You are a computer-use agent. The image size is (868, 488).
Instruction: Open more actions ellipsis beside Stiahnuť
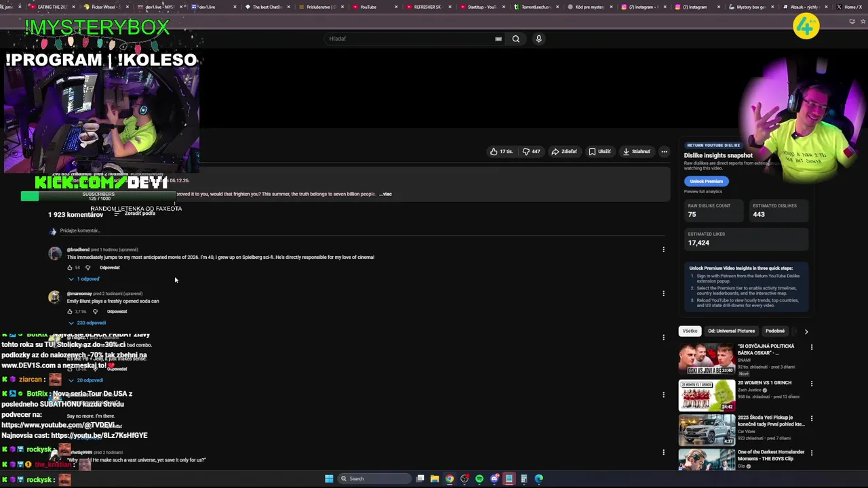click(665, 152)
